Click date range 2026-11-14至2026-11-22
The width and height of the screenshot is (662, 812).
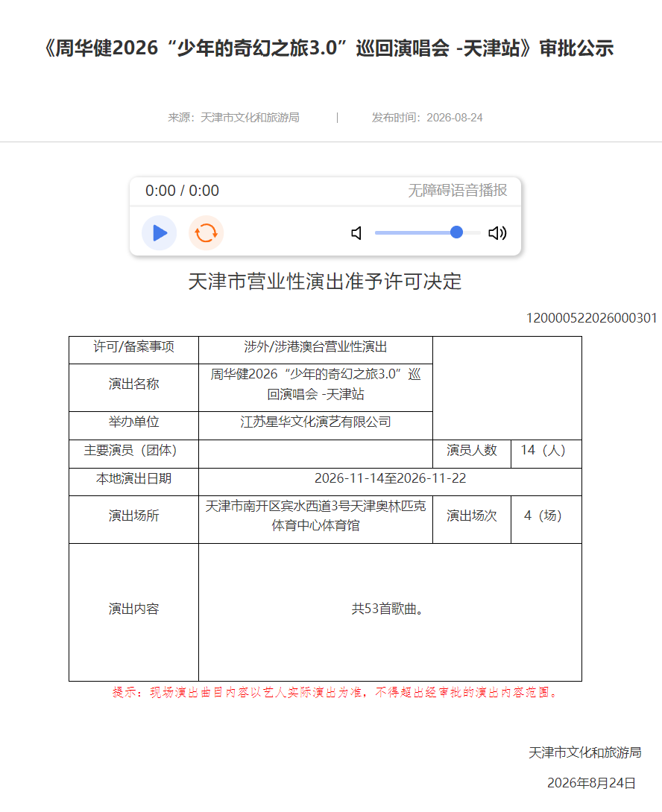tap(391, 478)
